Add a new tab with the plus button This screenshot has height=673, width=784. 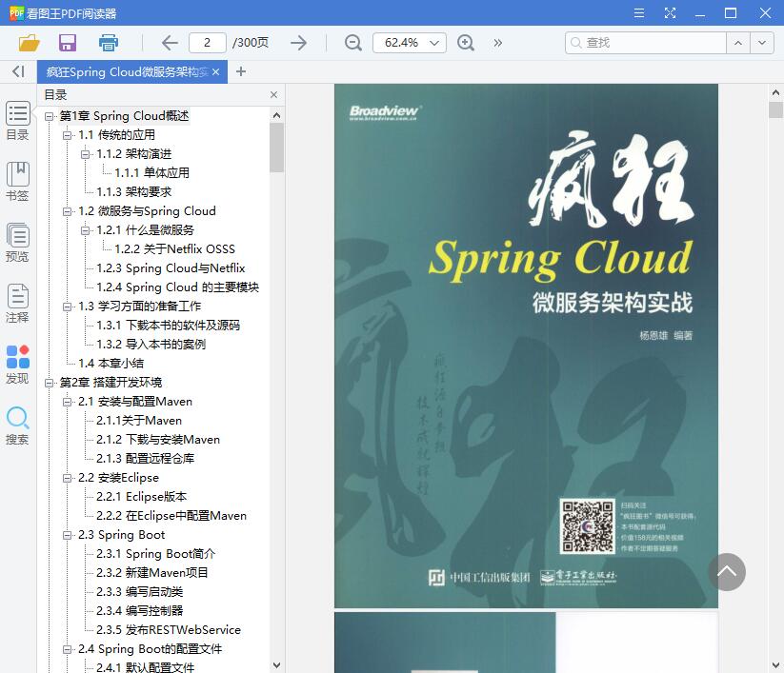pyautogui.click(x=240, y=71)
